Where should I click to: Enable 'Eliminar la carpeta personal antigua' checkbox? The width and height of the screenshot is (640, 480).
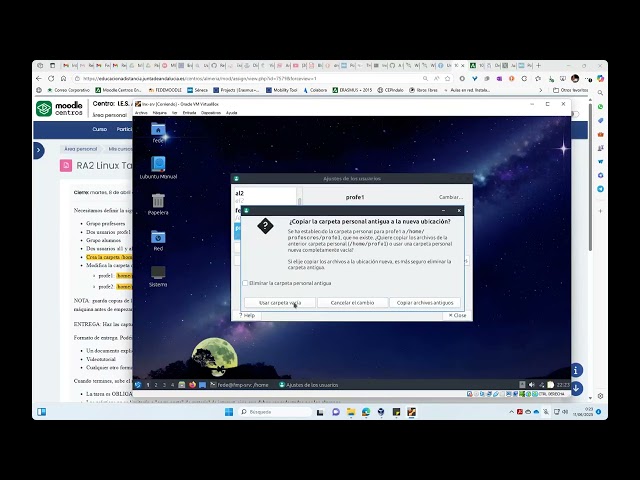click(x=245, y=283)
